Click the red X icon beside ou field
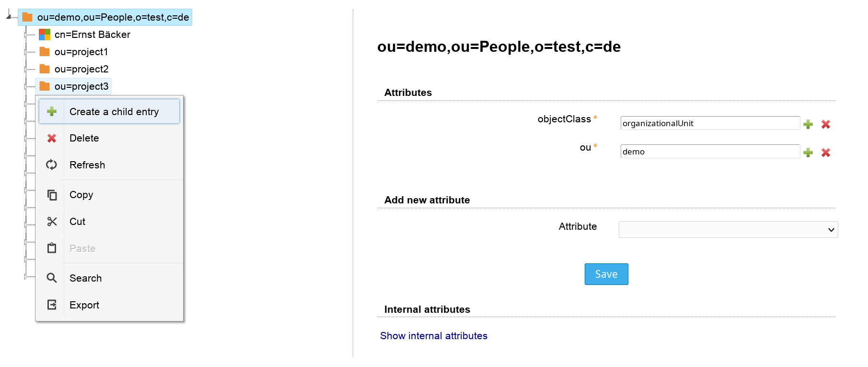Viewport: 868px width, 367px height. click(x=825, y=153)
